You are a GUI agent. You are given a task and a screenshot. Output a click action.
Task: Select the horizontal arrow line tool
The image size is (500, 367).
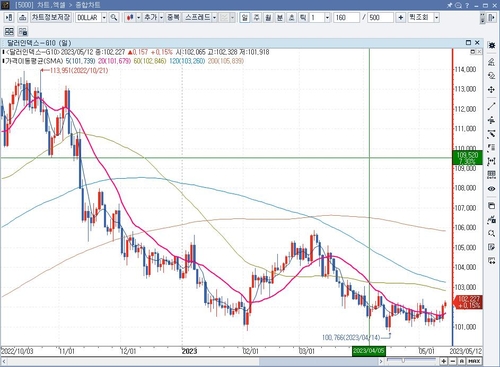point(491,120)
